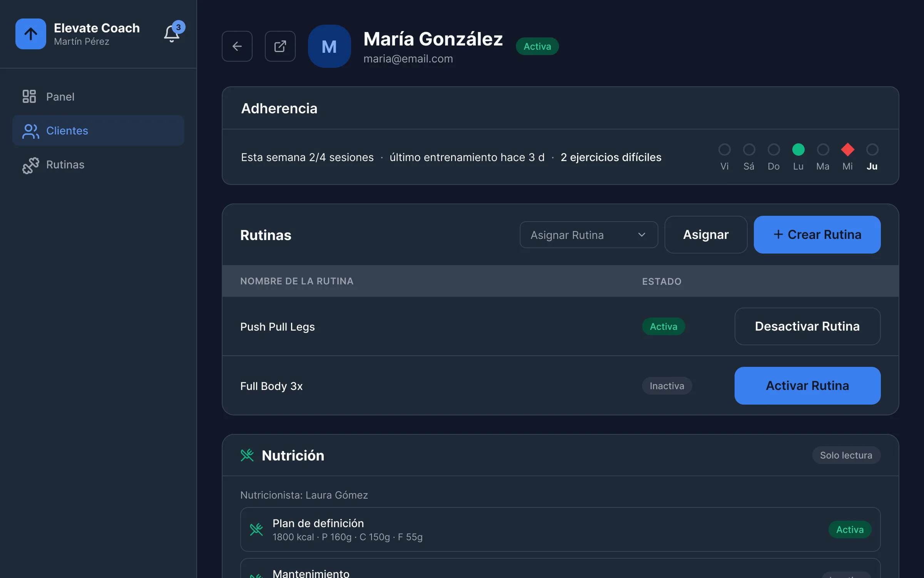Click the ESTADO column header
The image size is (924, 578).
[662, 281]
